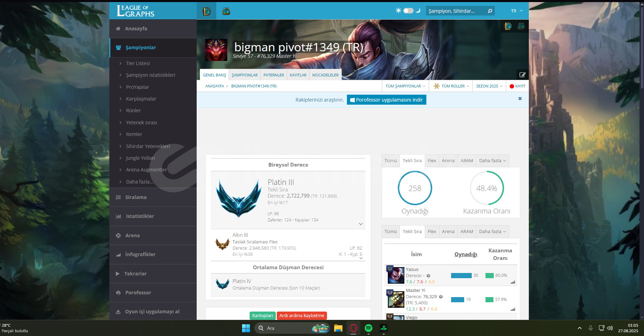Click Porofessor uygulamasını indir button
The image size is (644, 336).
tap(386, 100)
